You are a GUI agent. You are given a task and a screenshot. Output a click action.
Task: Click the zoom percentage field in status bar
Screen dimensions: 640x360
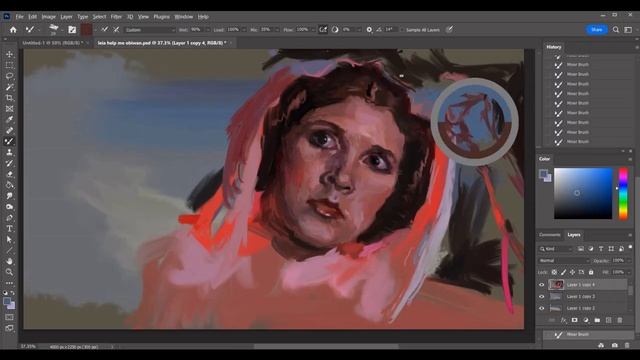point(28,347)
